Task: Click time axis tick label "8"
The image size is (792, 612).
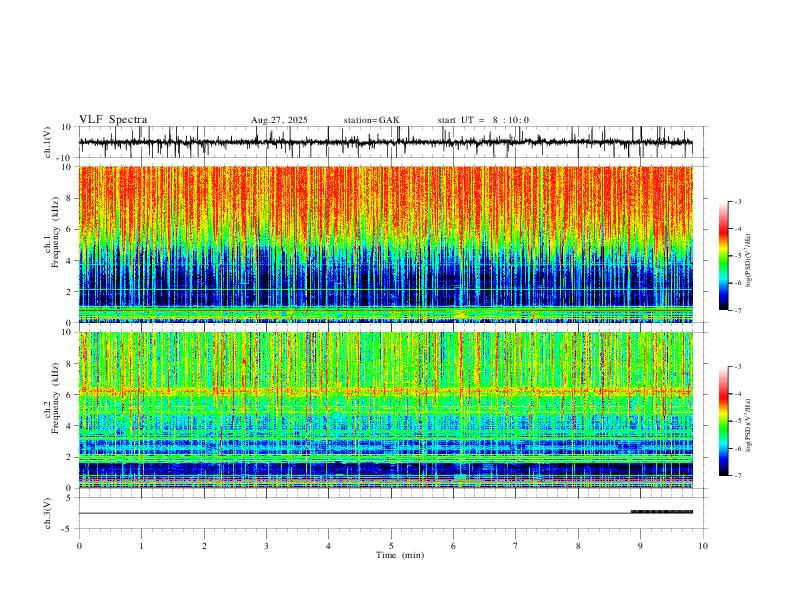Action: [x=578, y=546]
